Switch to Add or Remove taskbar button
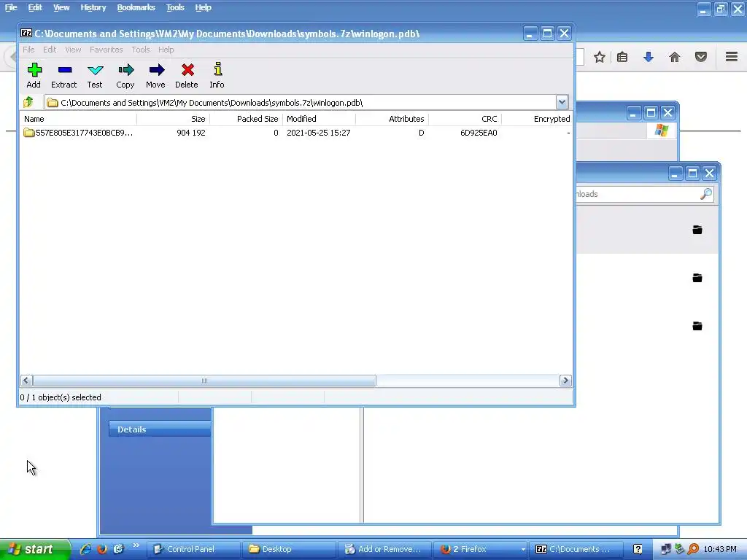 point(384,549)
